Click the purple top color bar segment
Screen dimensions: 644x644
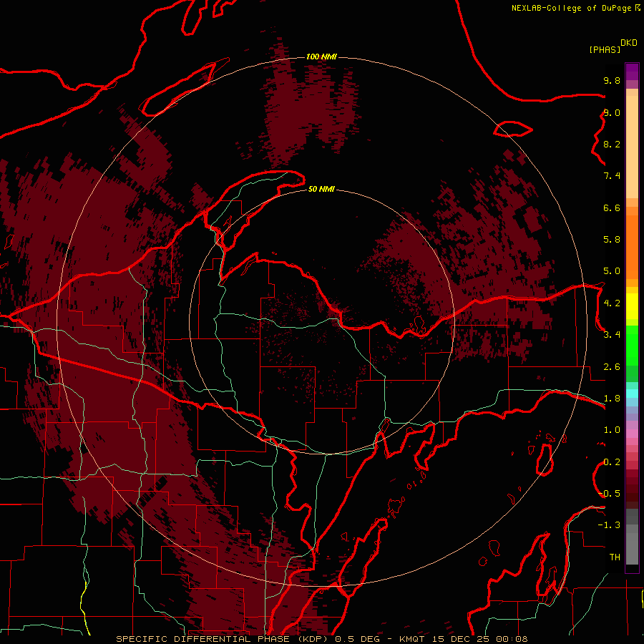(632, 72)
